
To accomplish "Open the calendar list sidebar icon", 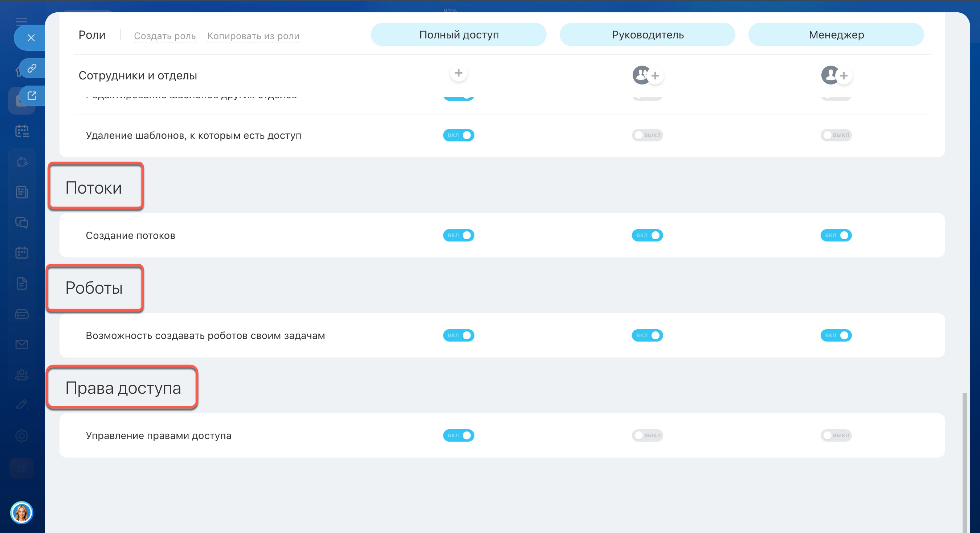I will [x=22, y=131].
